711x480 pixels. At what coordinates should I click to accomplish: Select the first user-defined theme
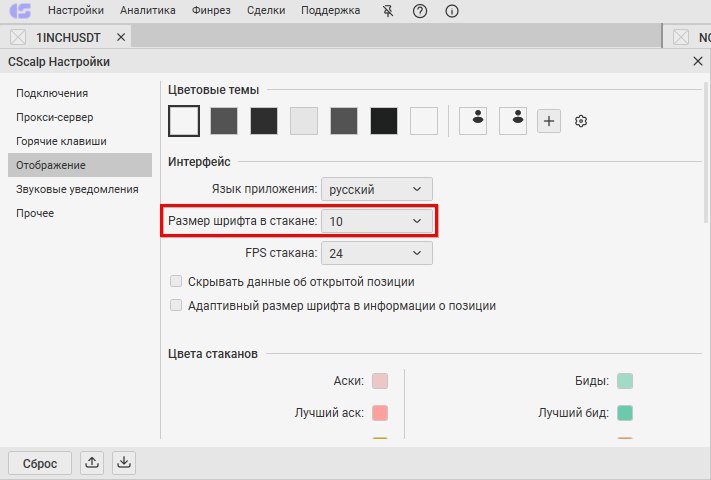473,121
